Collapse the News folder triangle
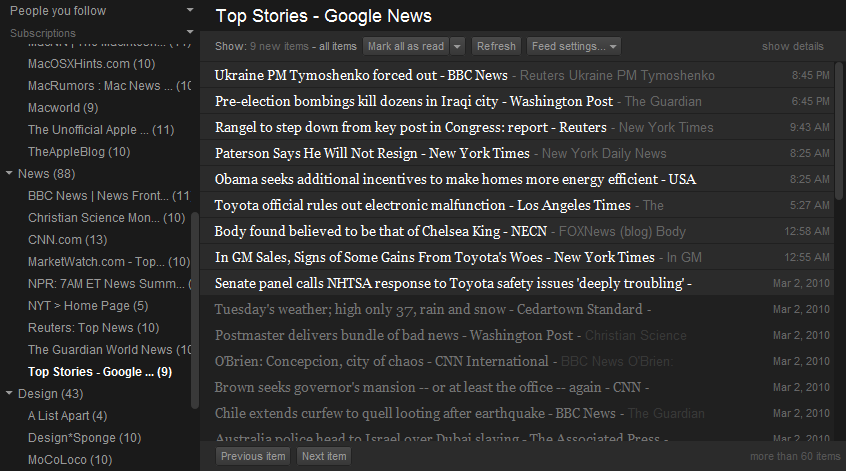Screen dimensions: 846x471 (x=9, y=173)
